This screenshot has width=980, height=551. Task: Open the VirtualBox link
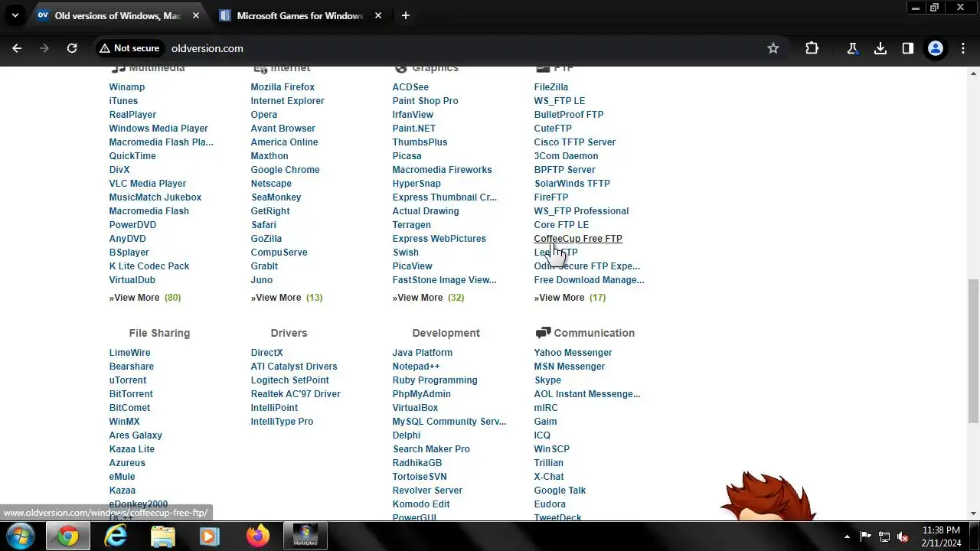[415, 408]
